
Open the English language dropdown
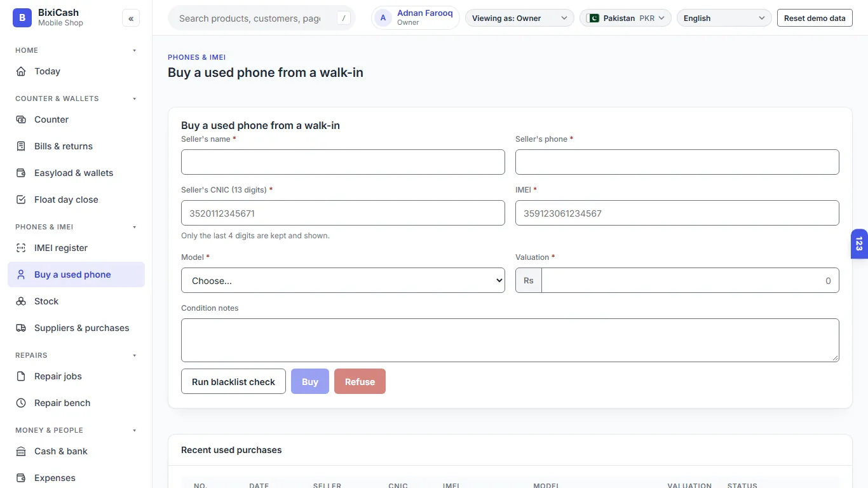[724, 18]
